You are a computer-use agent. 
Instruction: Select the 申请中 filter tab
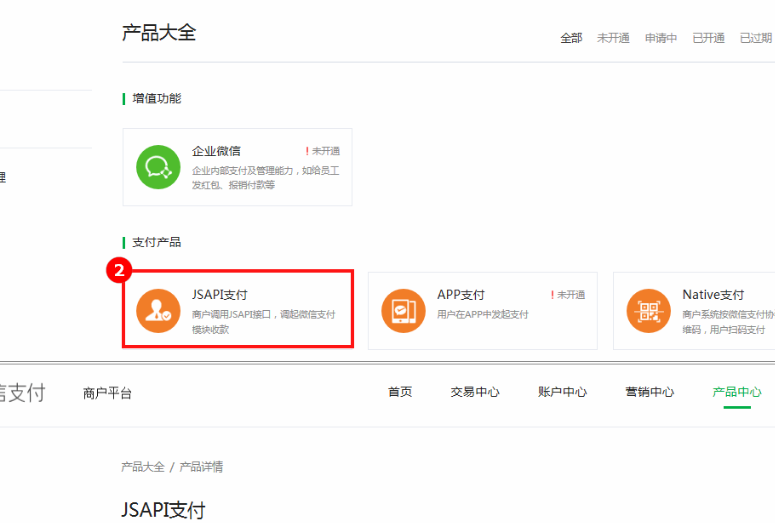click(661, 38)
